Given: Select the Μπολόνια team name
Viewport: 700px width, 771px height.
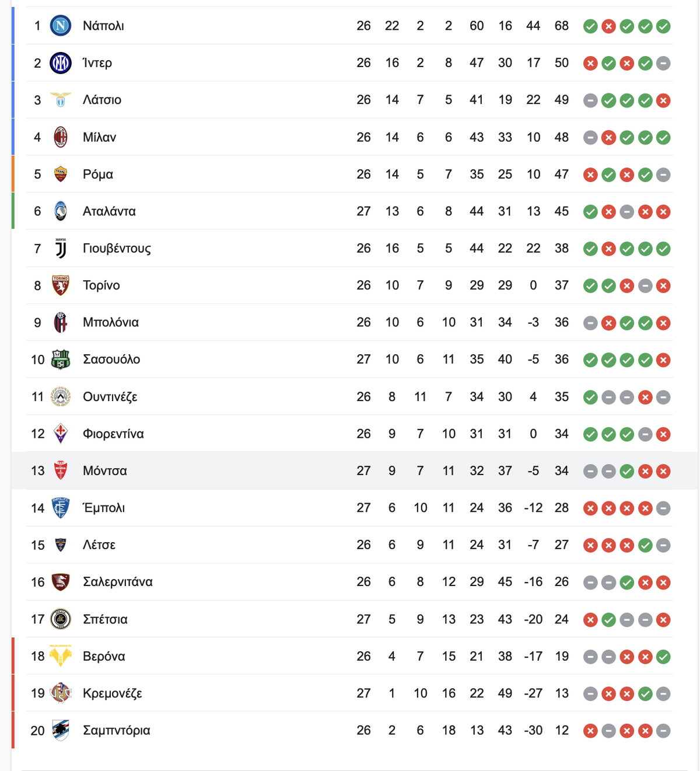Looking at the screenshot, I should [x=111, y=322].
